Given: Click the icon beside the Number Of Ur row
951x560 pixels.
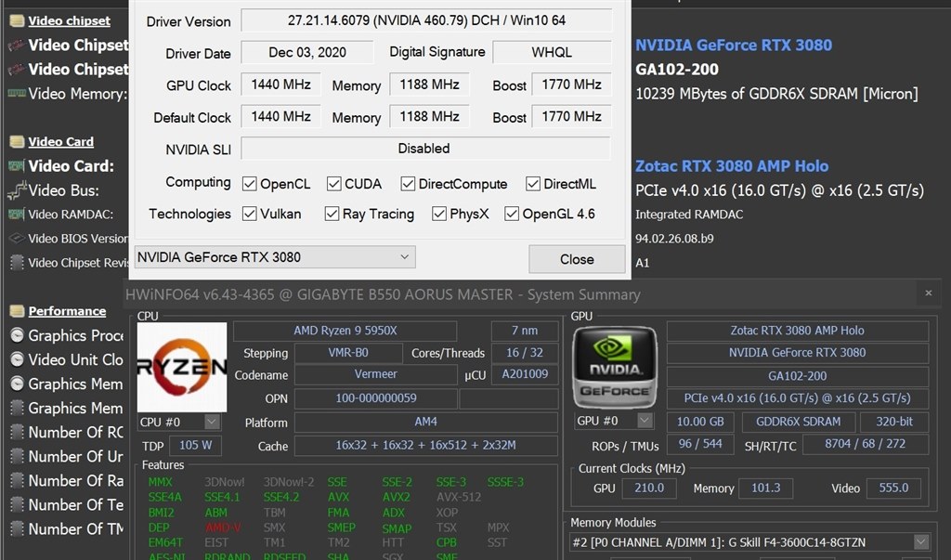Looking at the screenshot, I should tap(17, 456).
